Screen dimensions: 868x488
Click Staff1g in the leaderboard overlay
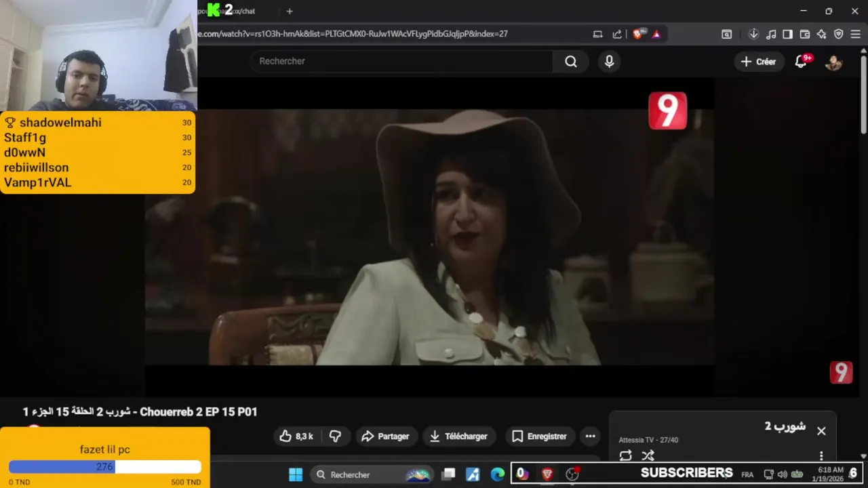tap(25, 138)
